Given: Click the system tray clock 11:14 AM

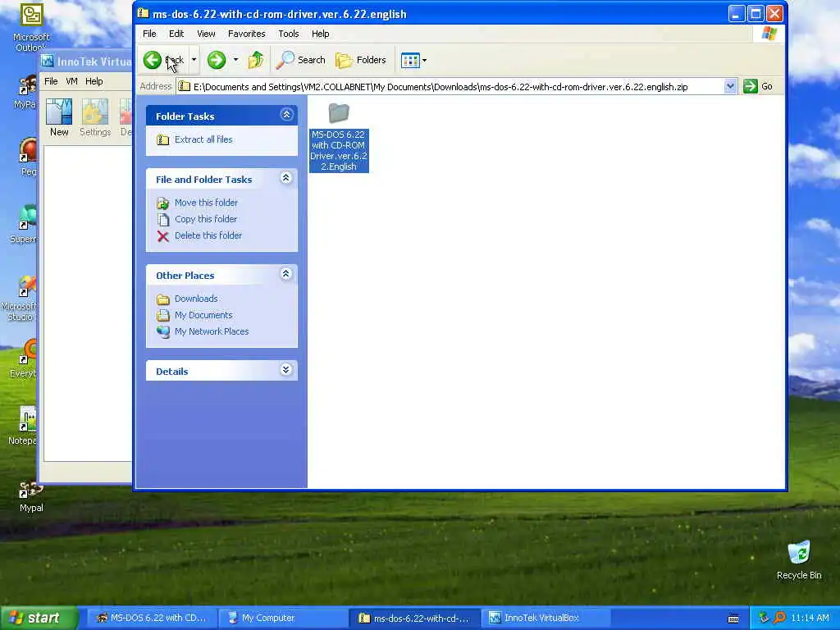Looking at the screenshot, I should click(810, 619).
